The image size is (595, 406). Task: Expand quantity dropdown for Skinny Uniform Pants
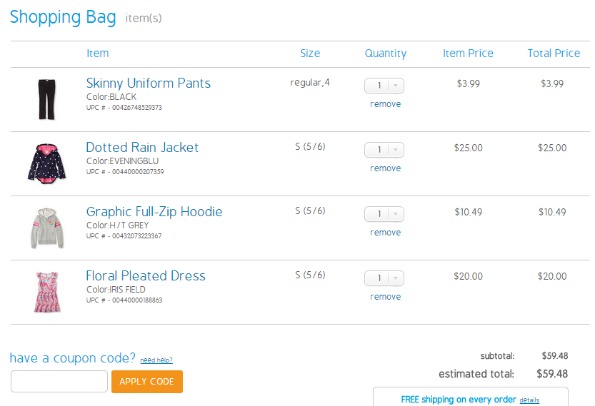[x=384, y=86]
